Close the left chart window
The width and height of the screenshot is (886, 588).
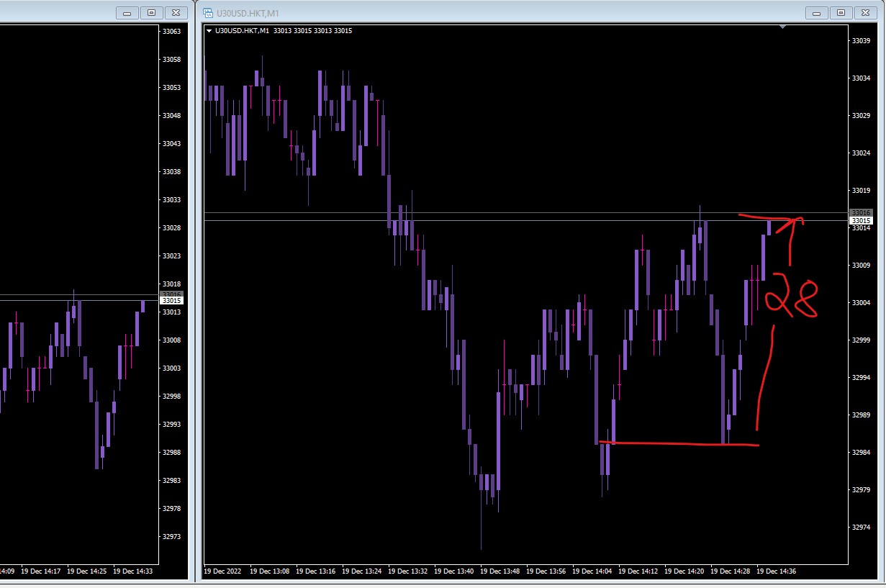(175, 12)
